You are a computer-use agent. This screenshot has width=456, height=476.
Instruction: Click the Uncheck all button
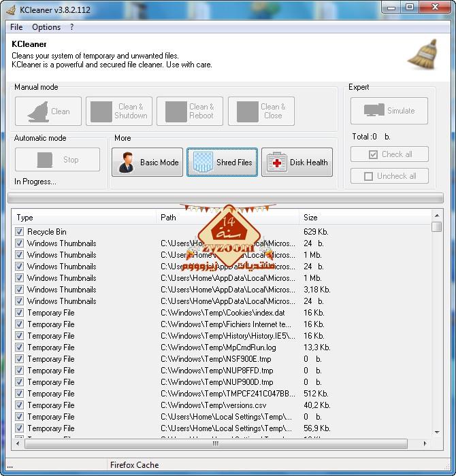coord(389,176)
